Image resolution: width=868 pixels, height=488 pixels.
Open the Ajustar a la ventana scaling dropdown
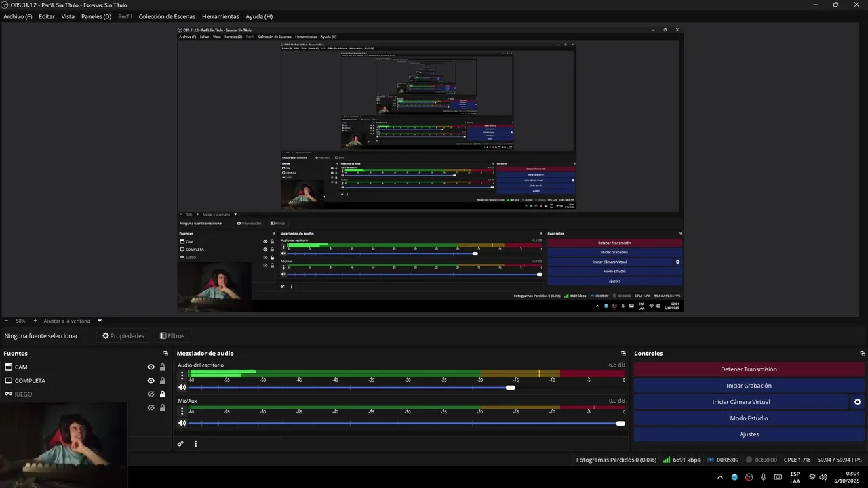pyautogui.click(x=73, y=321)
